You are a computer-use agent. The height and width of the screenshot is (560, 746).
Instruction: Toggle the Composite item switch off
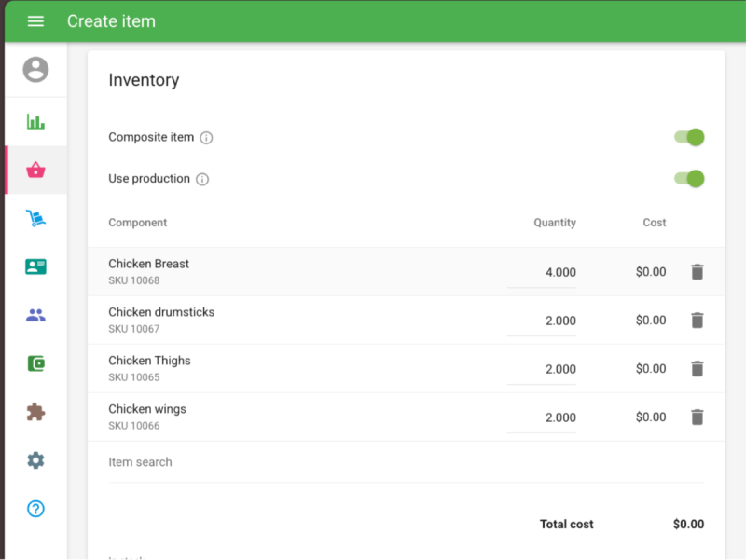689,137
